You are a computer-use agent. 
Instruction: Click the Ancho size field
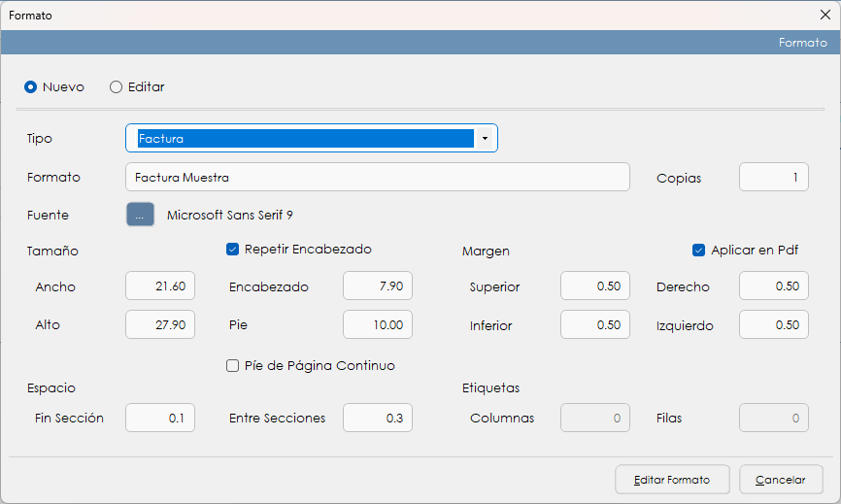pyautogui.click(x=160, y=286)
